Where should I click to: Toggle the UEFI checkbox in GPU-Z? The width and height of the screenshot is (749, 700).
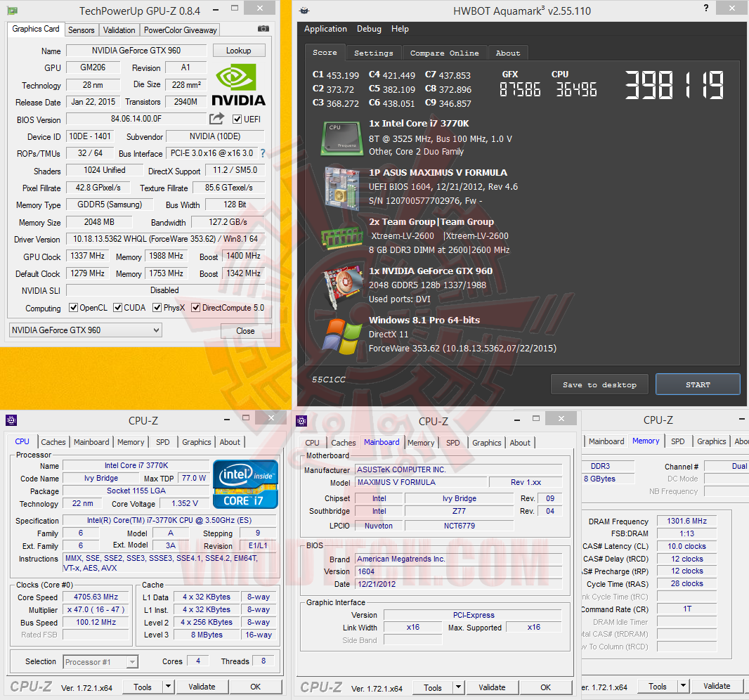point(237,119)
